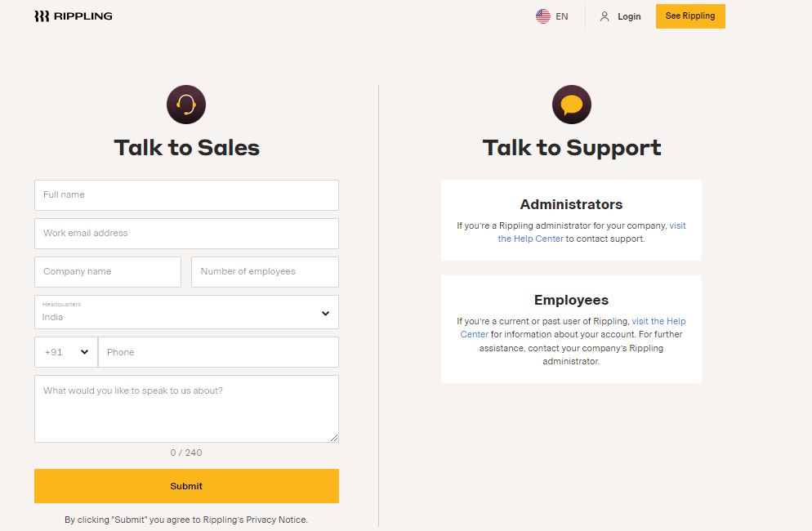Click the Talk to Support heading
Image resolution: width=812 pixels, height=531 pixels.
(572, 149)
